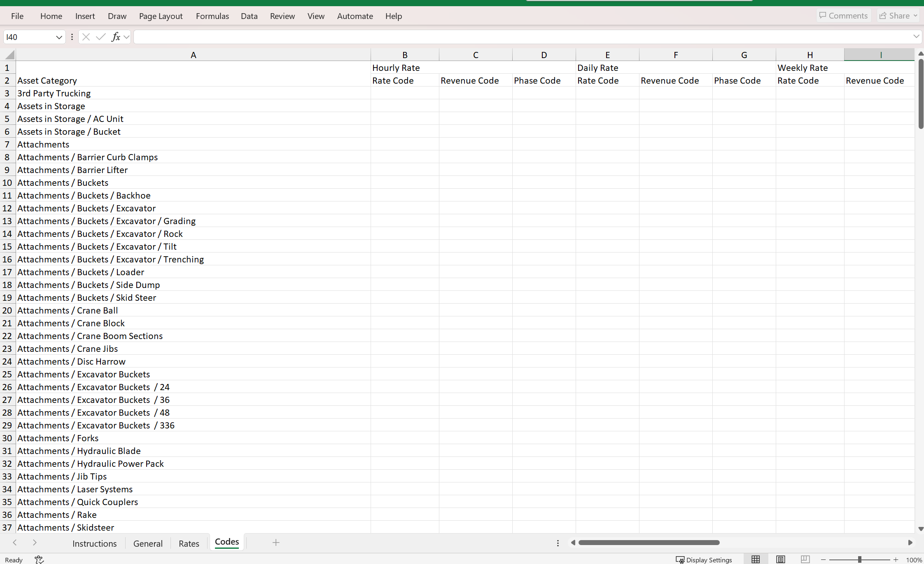Select row 20 header
Screen dimensions: 924x564
[7, 310]
